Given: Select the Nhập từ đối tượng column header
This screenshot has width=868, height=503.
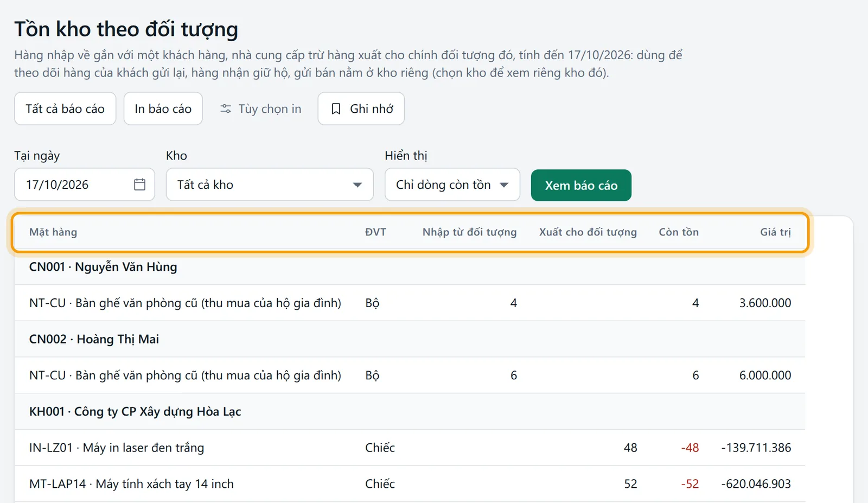Looking at the screenshot, I should tap(469, 232).
